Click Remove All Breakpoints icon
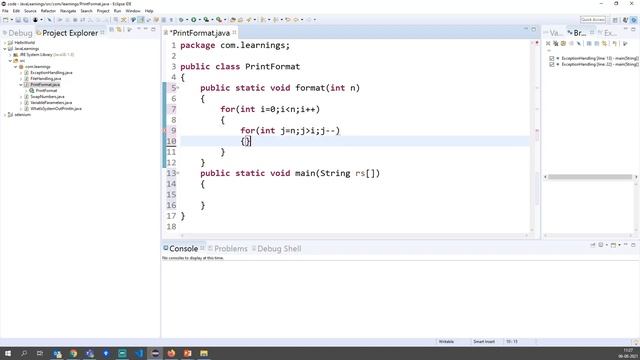This screenshot has width=640, height=360. point(556,43)
